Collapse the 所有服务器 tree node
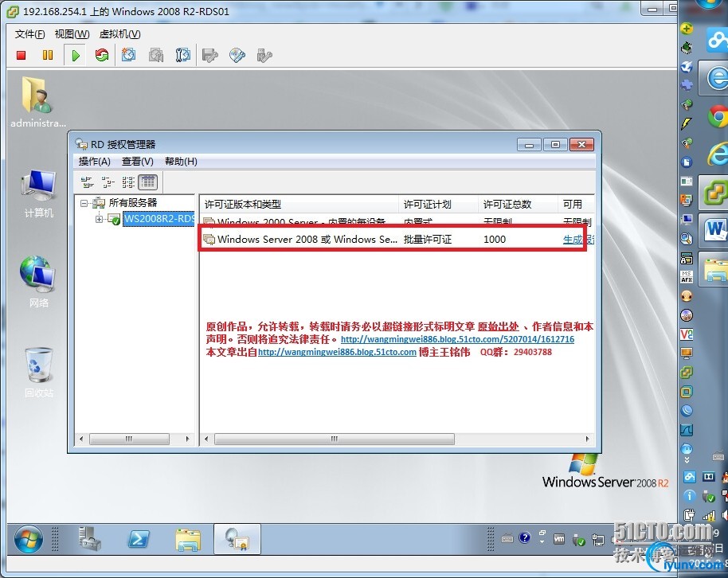The image size is (728, 578). pos(84,203)
